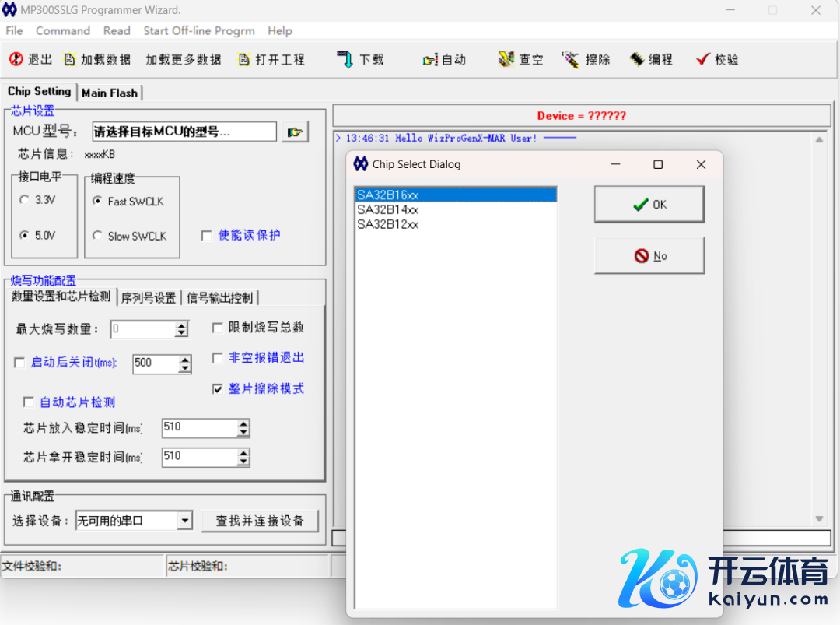
Task: Open the Command menu
Action: tap(63, 30)
